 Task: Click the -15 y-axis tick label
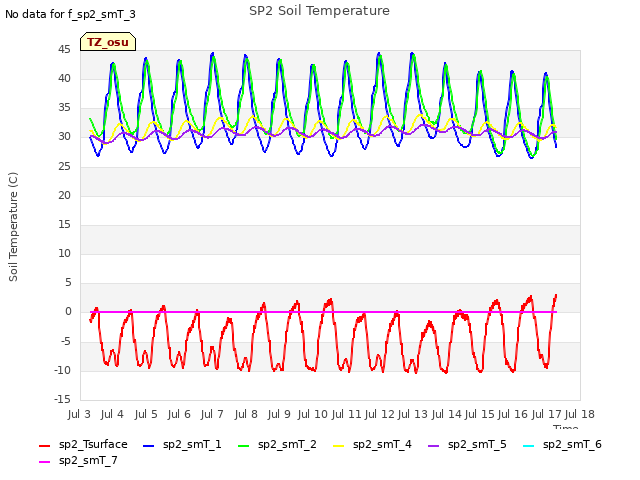coord(62,399)
